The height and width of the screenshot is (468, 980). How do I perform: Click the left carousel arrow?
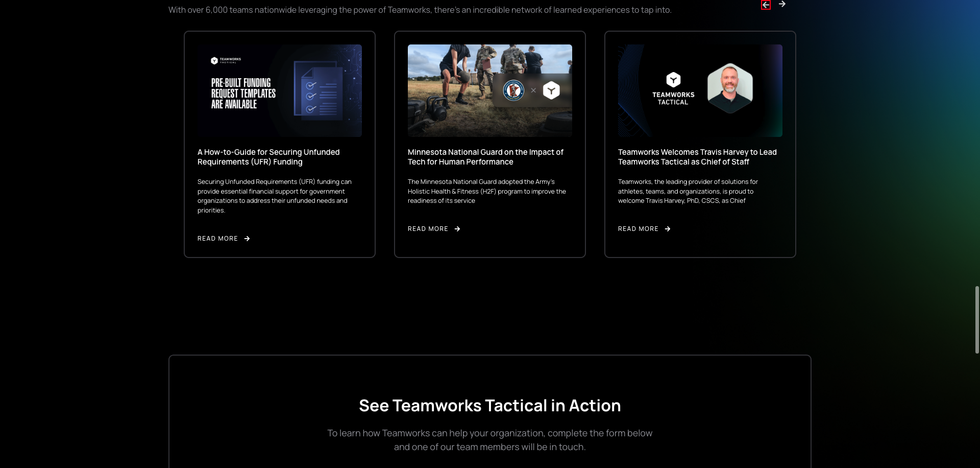(766, 5)
